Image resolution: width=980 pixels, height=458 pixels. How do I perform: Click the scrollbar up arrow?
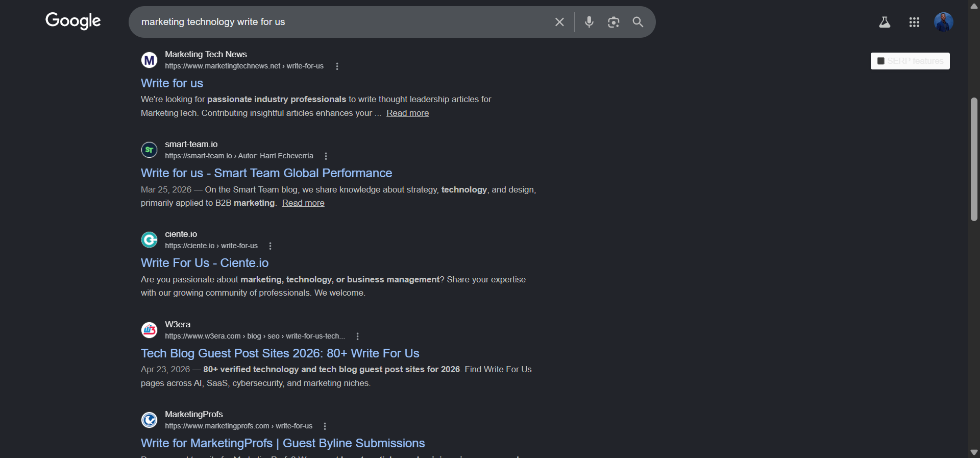click(x=974, y=6)
